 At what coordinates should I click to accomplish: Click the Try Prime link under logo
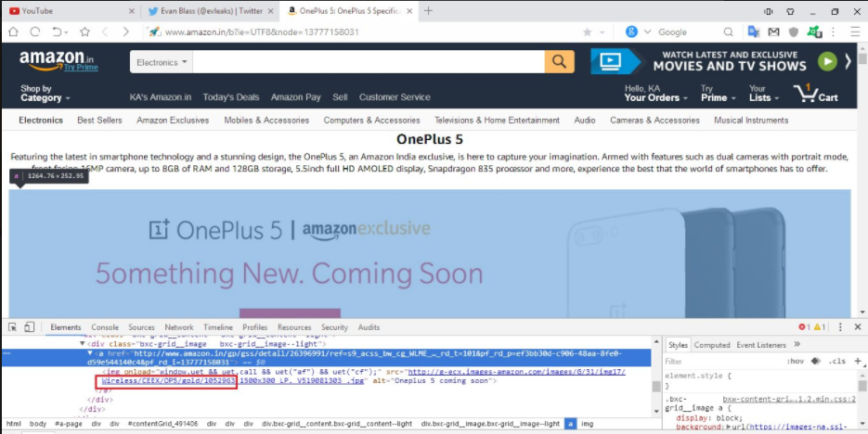click(81, 68)
